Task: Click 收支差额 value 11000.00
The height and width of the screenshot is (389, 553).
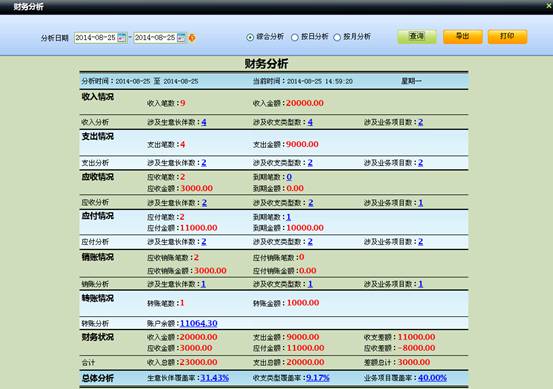Action: [x=417, y=337]
